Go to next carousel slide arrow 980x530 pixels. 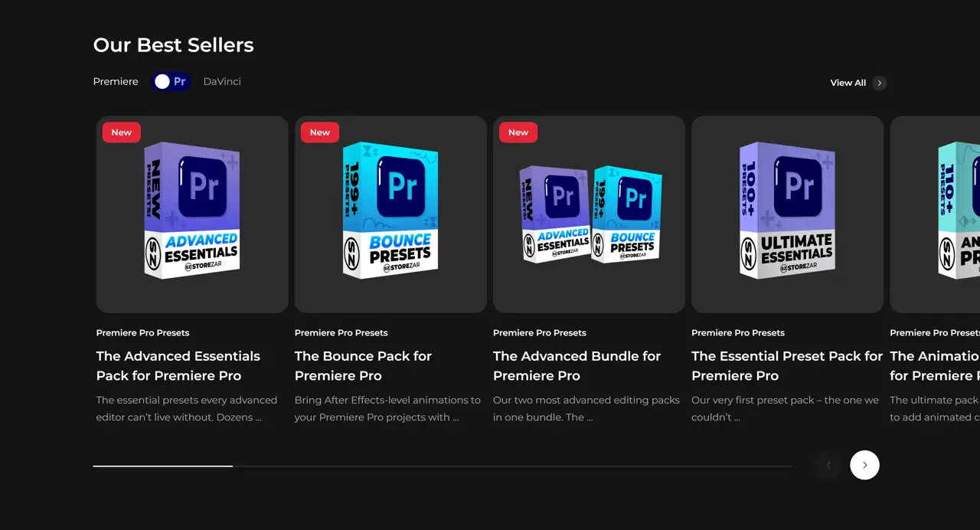pos(864,465)
